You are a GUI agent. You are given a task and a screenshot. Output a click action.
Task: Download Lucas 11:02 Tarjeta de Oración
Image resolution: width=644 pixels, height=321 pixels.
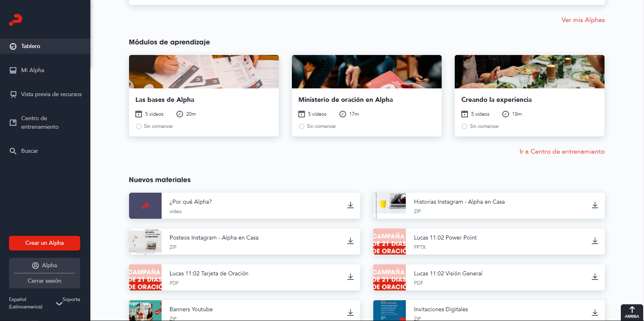click(x=350, y=277)
